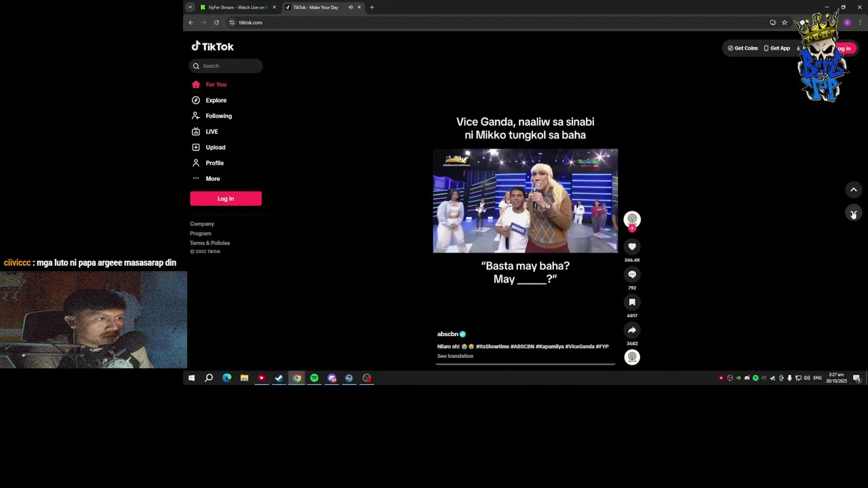
Task: Open Terms & Policies footer link
Action: pos(210,243)
